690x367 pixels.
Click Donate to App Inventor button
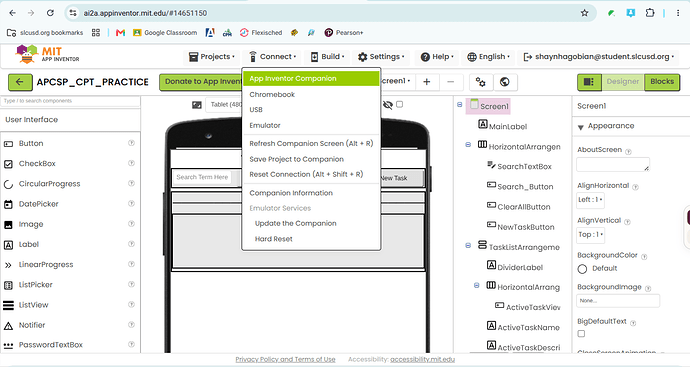point(202,82)
